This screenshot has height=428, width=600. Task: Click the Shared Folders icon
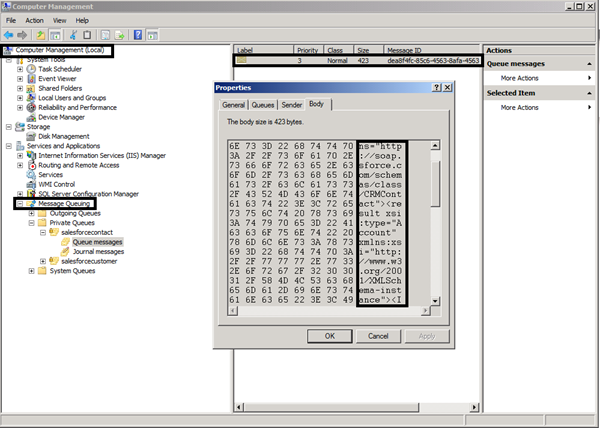[31, 88]
